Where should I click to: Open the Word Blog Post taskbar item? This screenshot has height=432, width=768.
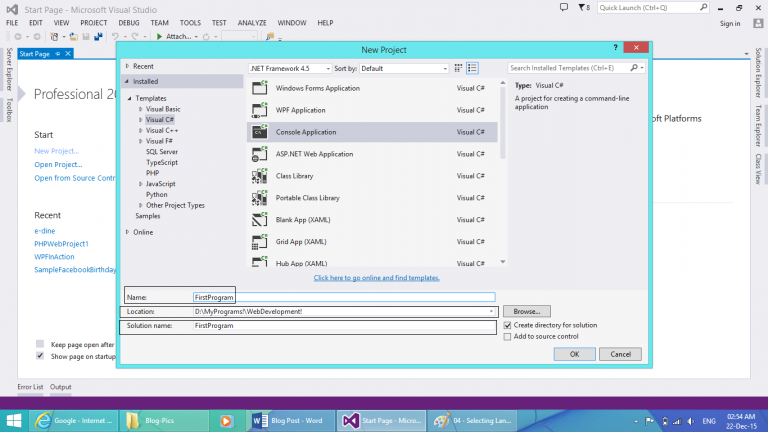coord(292,421)
